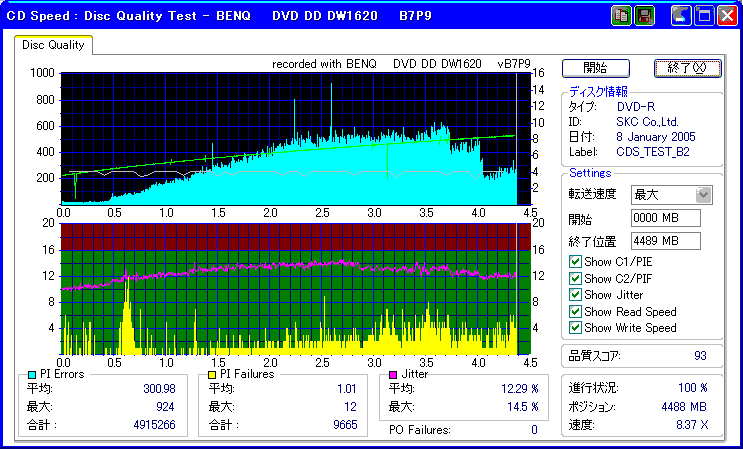Viewport: 743px width, 449px height.
Task: Toggle the Show Read Speed checkbox
Action: [x=575, y=311]
